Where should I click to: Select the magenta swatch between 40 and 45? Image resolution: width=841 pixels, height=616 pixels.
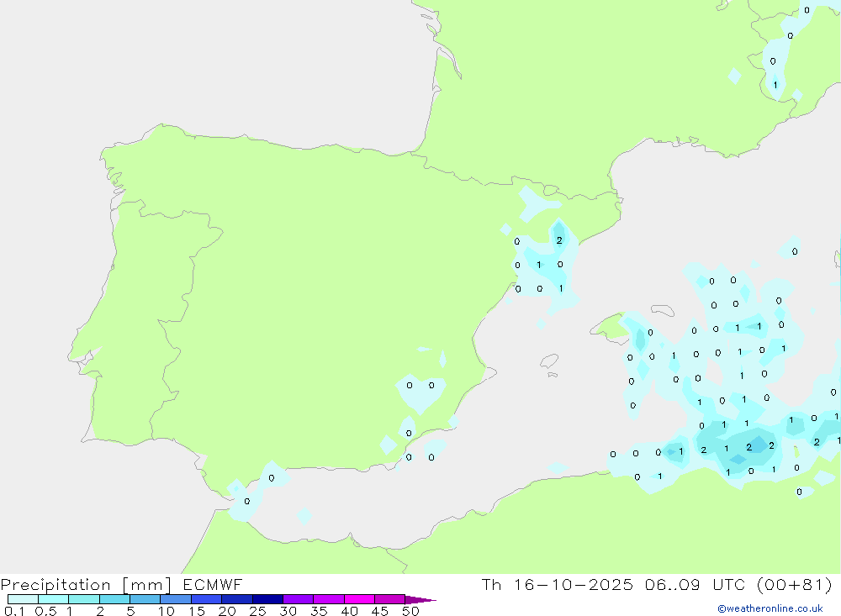coord(359,599)
